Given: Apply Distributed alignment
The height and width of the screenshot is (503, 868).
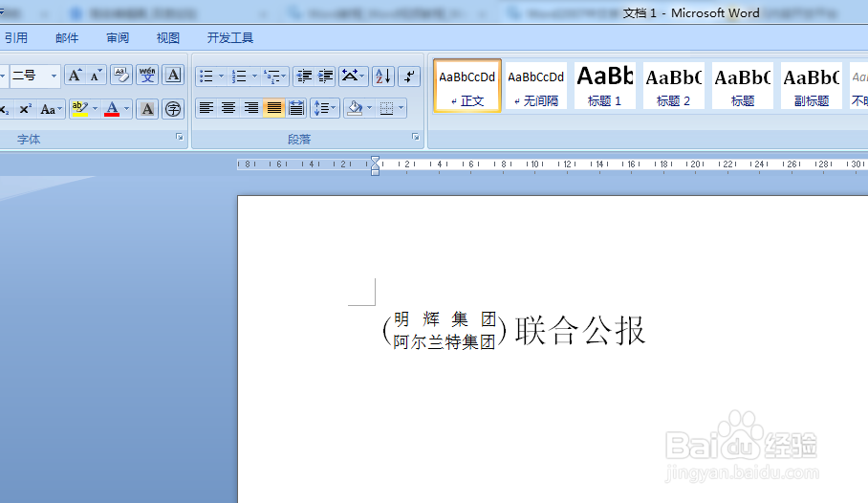Looking at the screenshot, I should pos(296,108).
